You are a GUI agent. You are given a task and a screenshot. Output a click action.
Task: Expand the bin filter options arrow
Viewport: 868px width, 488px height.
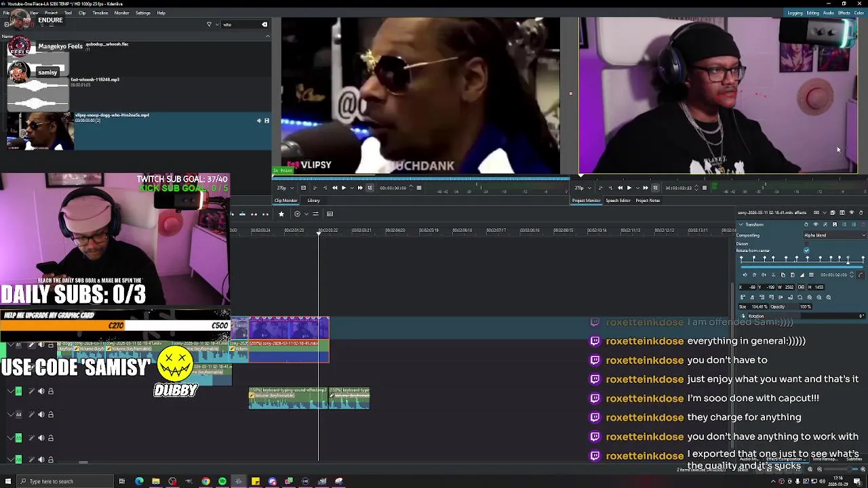(x=217, y=24)
